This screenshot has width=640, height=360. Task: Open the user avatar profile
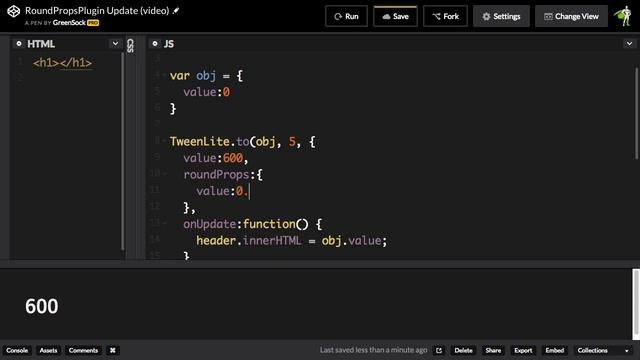click(x=624, y=16)
